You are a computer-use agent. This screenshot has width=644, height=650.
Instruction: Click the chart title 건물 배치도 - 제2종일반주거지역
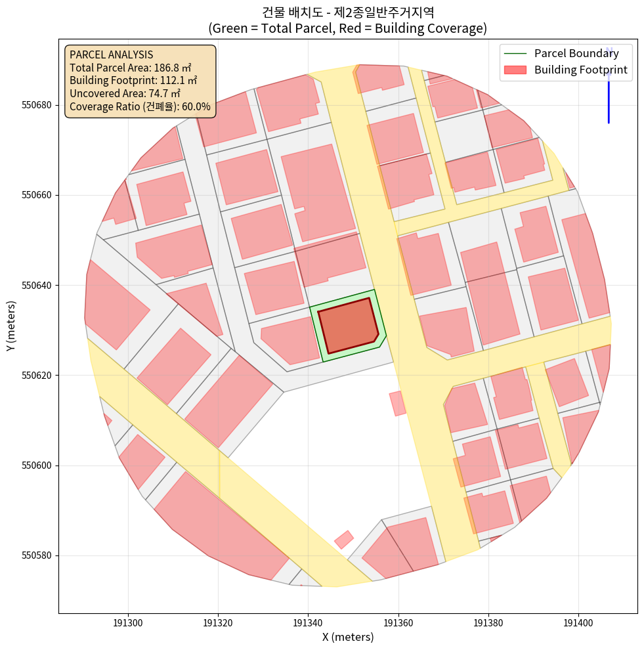coord(347,12)
